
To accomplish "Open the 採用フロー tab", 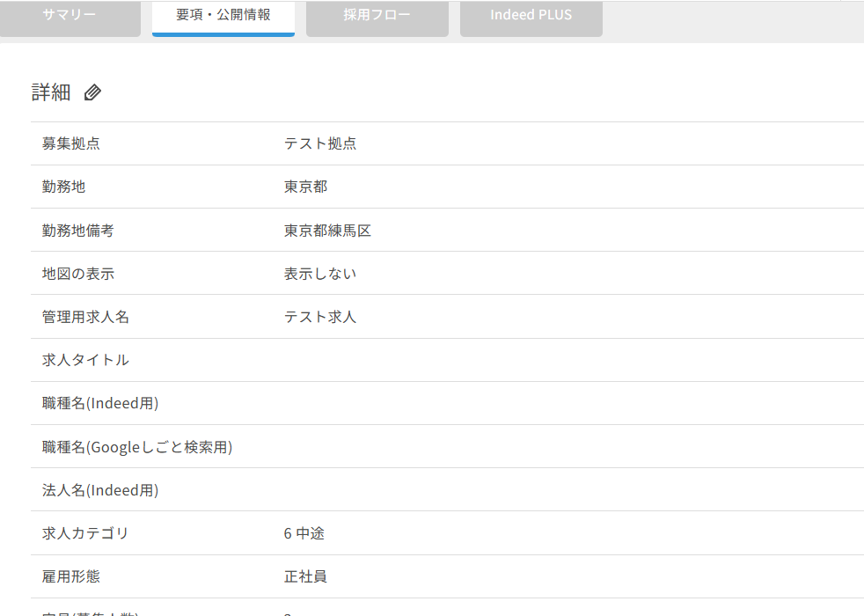I will 377,16.
